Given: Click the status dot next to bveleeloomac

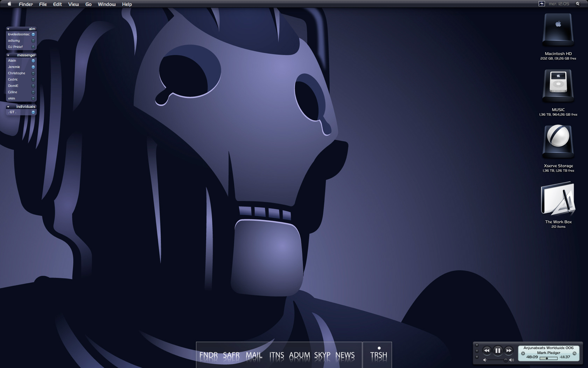Looking at the screenshot, I should tap(33, 34).
